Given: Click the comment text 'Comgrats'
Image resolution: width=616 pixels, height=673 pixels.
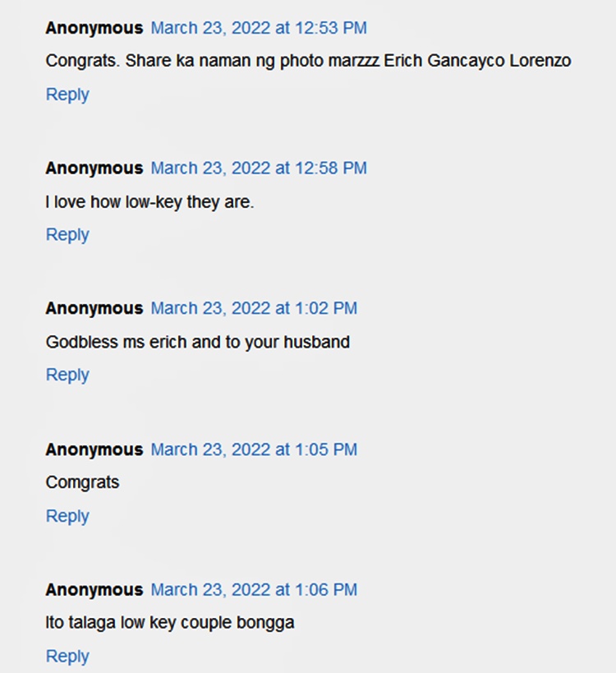Looking at the screenshot, I should pyautogui.click(x=82, y=482).
